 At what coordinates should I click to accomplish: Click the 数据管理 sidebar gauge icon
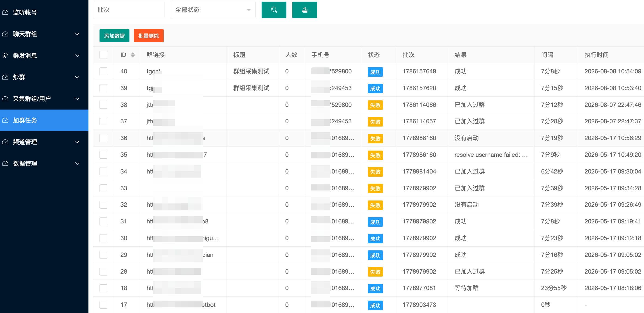point(5,164)
